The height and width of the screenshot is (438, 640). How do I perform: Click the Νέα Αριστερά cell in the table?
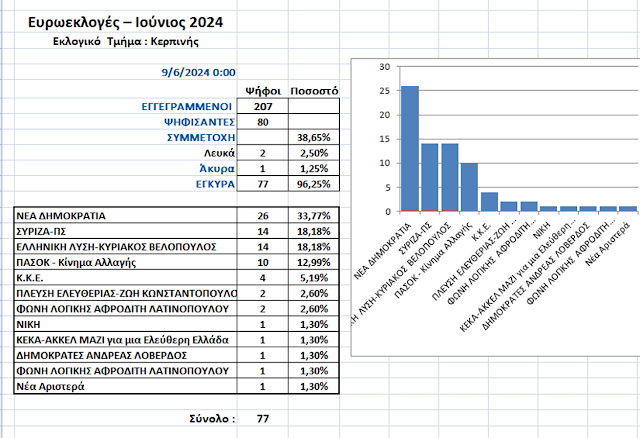[125, 386]
